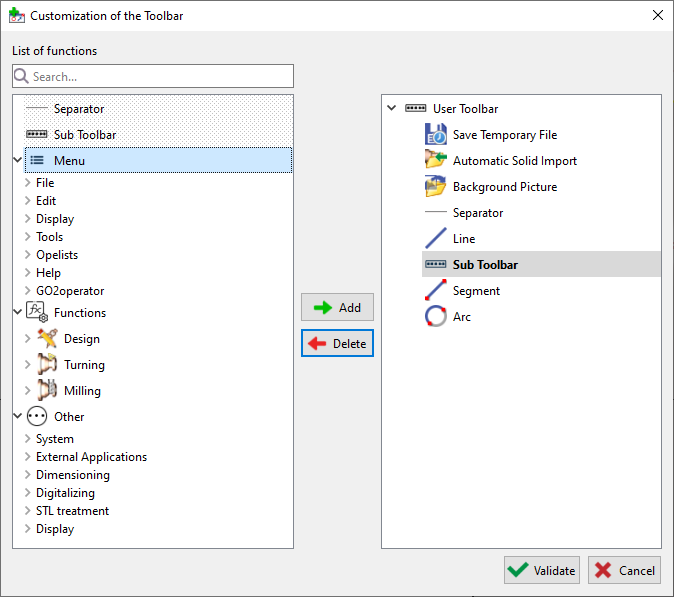Focus the function Search field
This screenshot has height=597, width=674.
coord(160,76)
